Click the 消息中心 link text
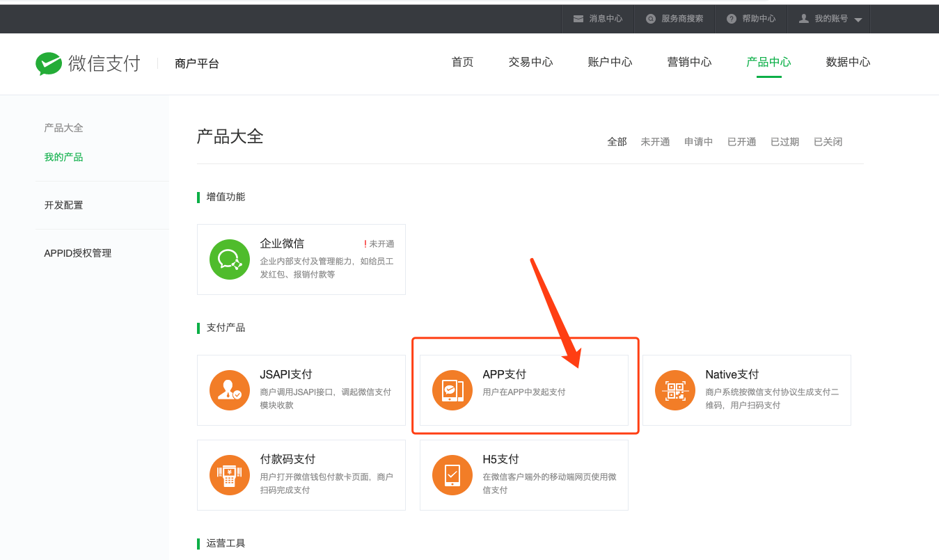The width and height of the screenshot is (939, 560). (x=606, y=19)
